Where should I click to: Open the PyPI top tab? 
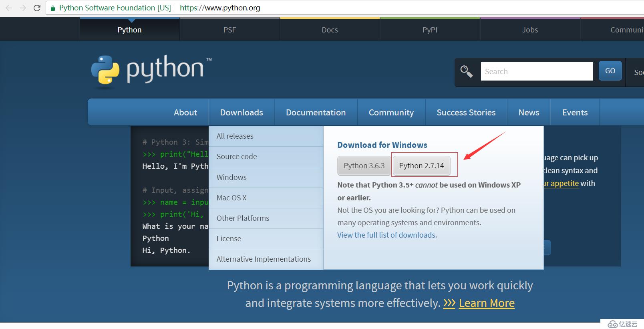(430, 30)
